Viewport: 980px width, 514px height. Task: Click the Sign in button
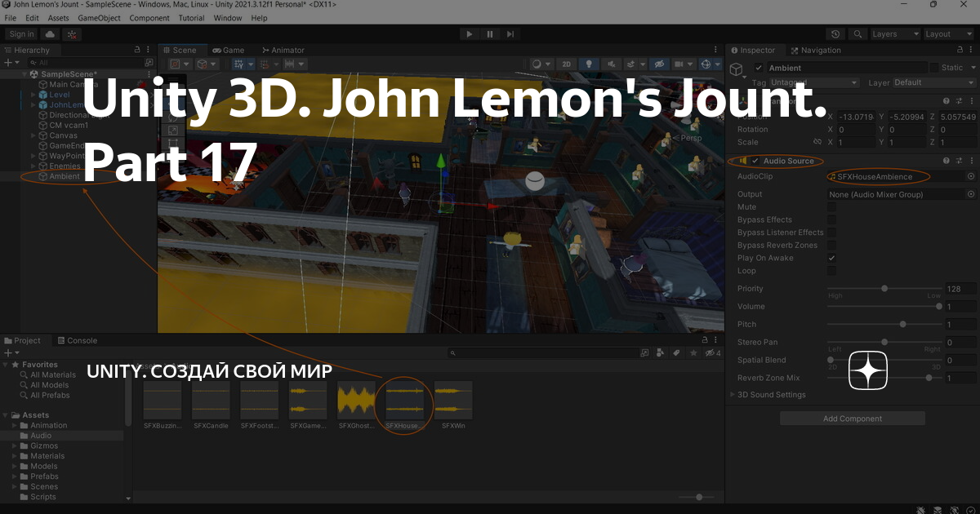tap(21, 33)
